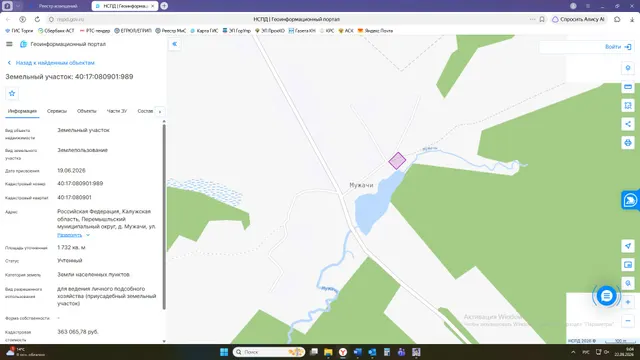Go back in browser history

tap(8, 19)
